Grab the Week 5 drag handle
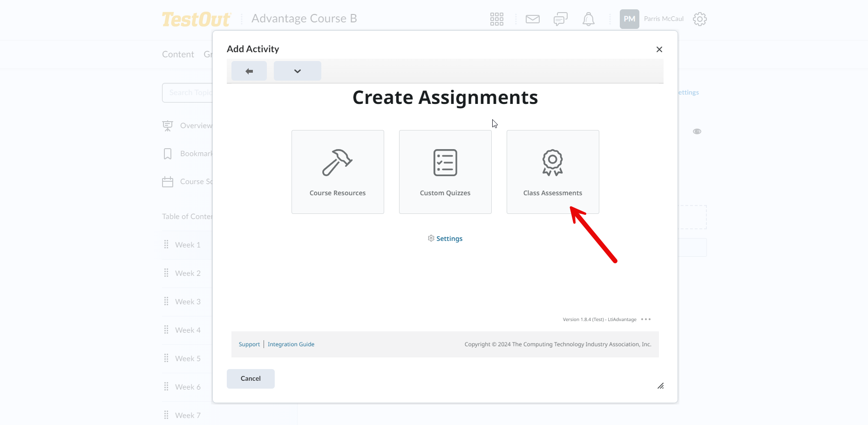This screenshot has height=425, width=868. [x=166, y=358]
